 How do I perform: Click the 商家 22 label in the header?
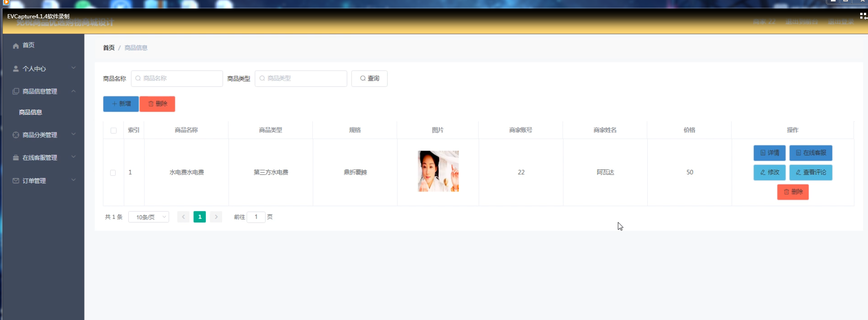[764, 22]
